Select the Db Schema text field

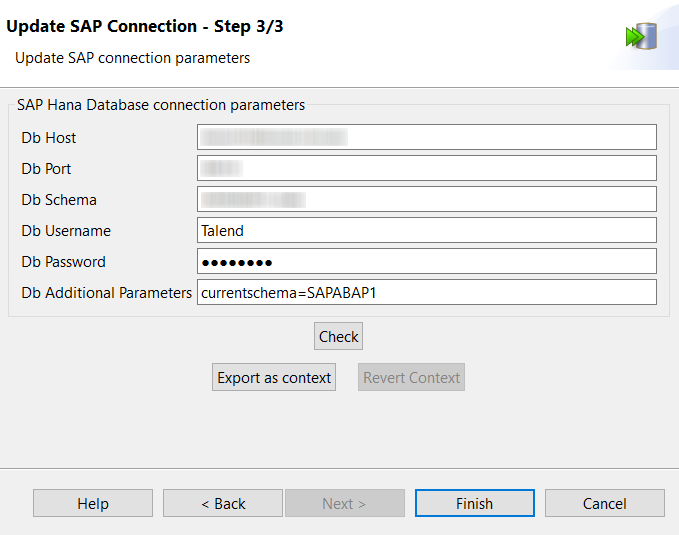(x=426, y=199)
